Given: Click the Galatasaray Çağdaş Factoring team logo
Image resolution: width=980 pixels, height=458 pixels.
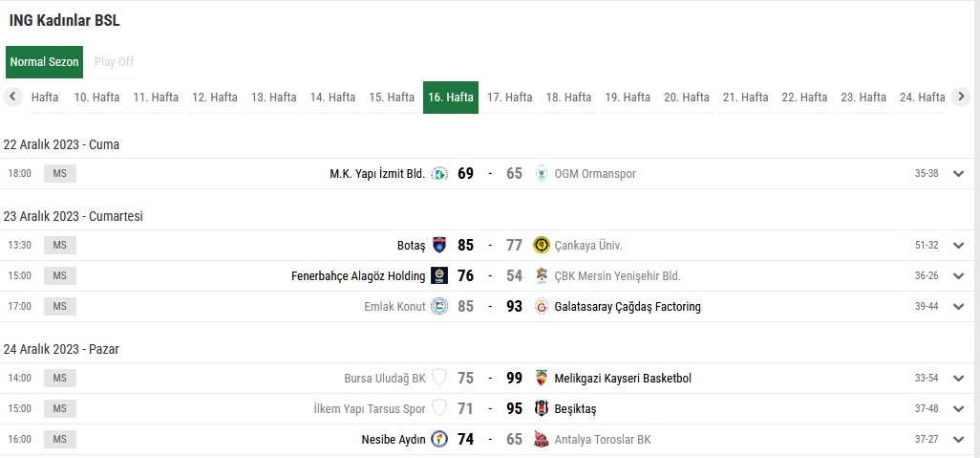Looking at the screenshot, I should (x=542, y=306).
